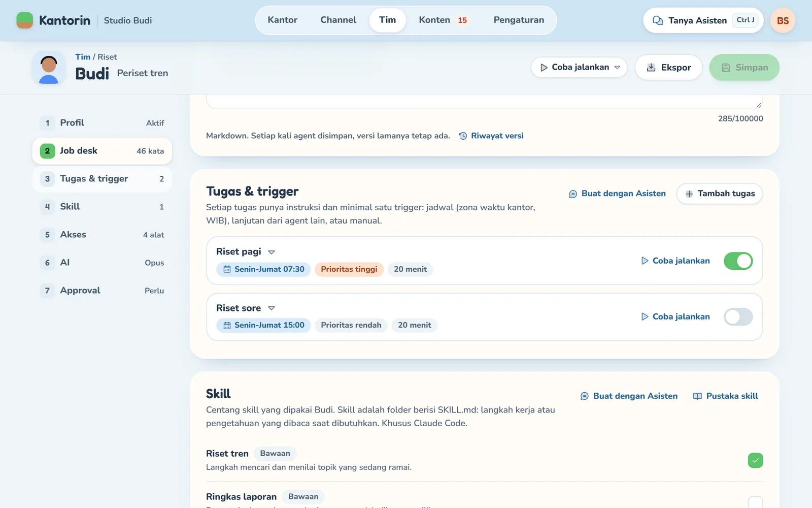
Task: Click the Prioritas tinggi tag
Action: point(349,269)
